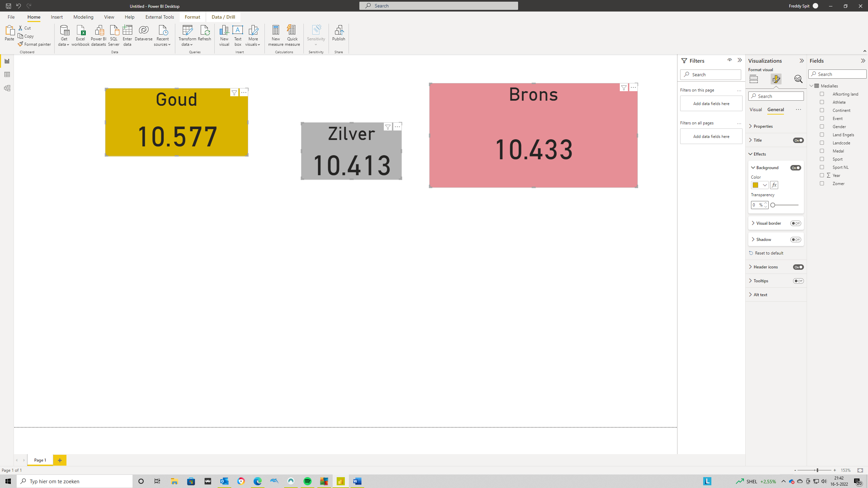Switch to Data view in left sidebar
The height and width of the screenshot is (488, 868).
(7, 75)
